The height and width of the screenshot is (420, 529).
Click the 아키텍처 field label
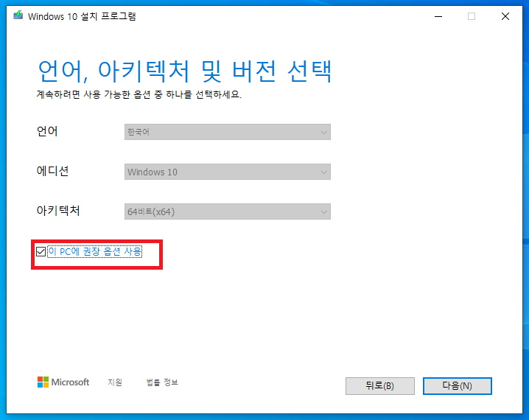(x=58, y=211)
